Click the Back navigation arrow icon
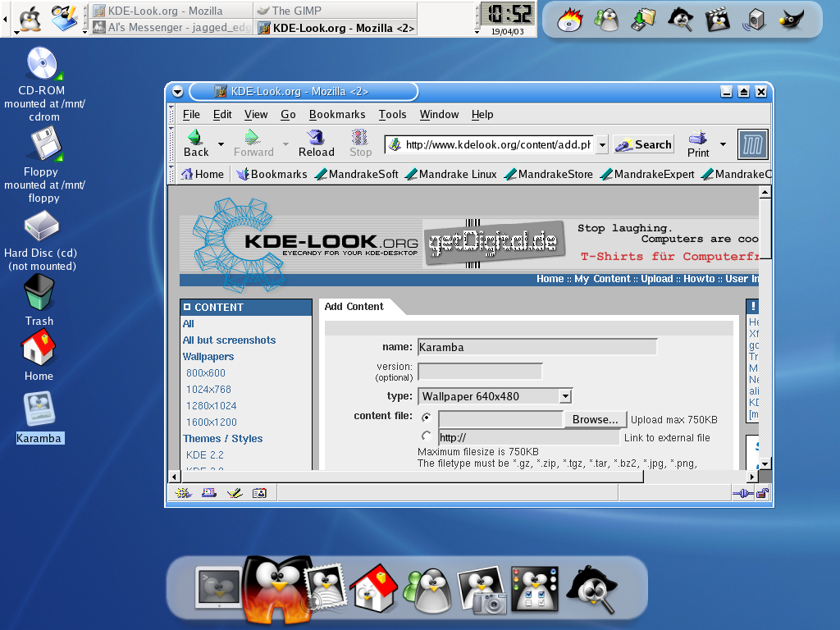 click(195, 137)
